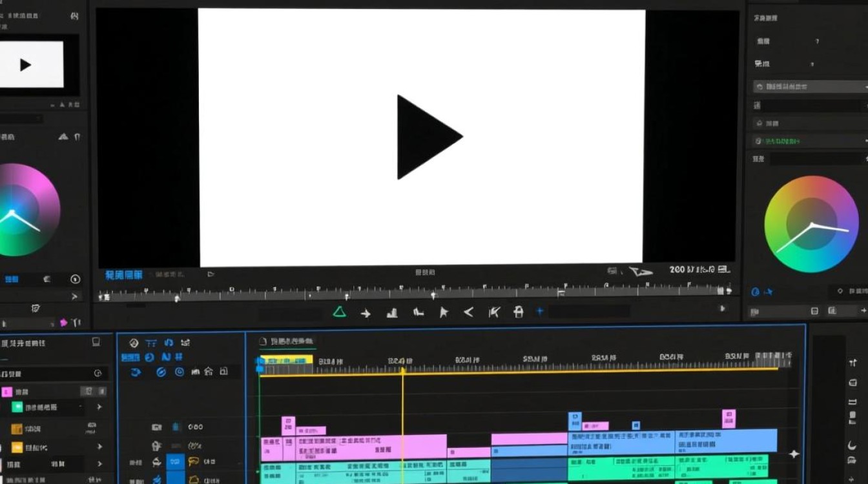Click the blue circular icon under right color wheel
The image size is (868, 484).
(755, 292)
